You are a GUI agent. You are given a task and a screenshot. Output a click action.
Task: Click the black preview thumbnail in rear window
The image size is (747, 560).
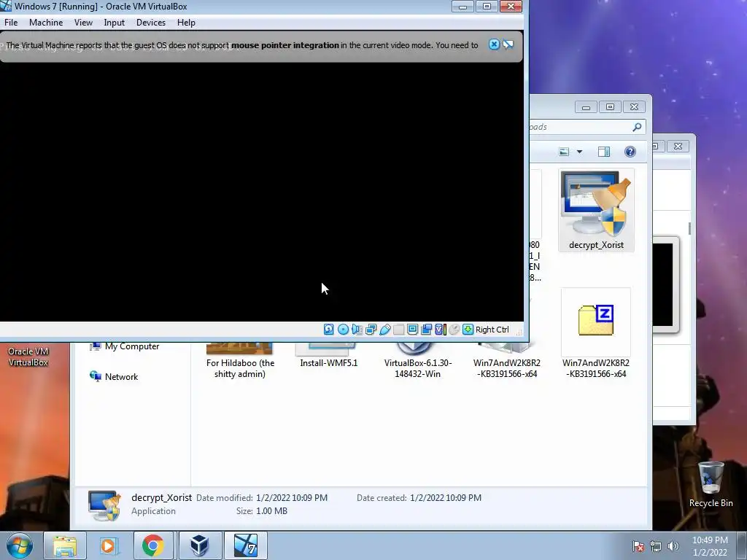pyautogui.click(x=663, y=285)
